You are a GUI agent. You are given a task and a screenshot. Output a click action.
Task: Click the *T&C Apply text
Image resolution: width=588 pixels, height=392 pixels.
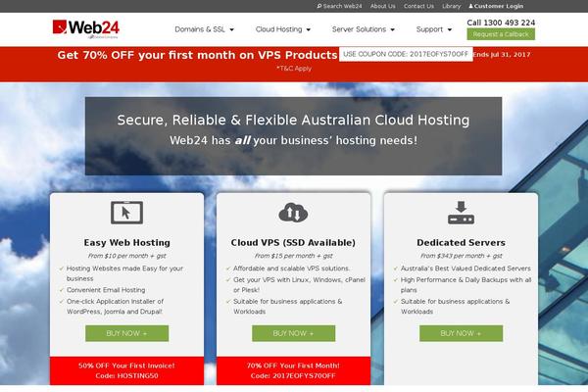(x=294, y=69)
